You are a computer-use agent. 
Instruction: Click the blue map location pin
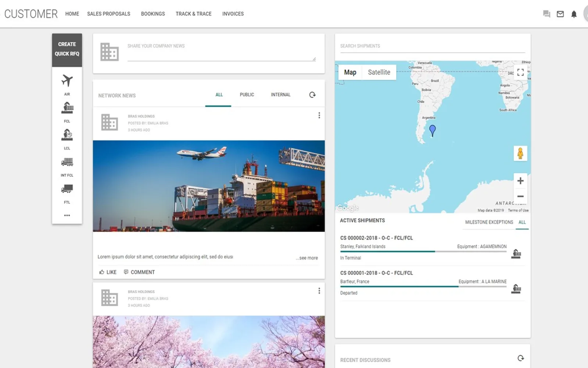coord(433,130)
